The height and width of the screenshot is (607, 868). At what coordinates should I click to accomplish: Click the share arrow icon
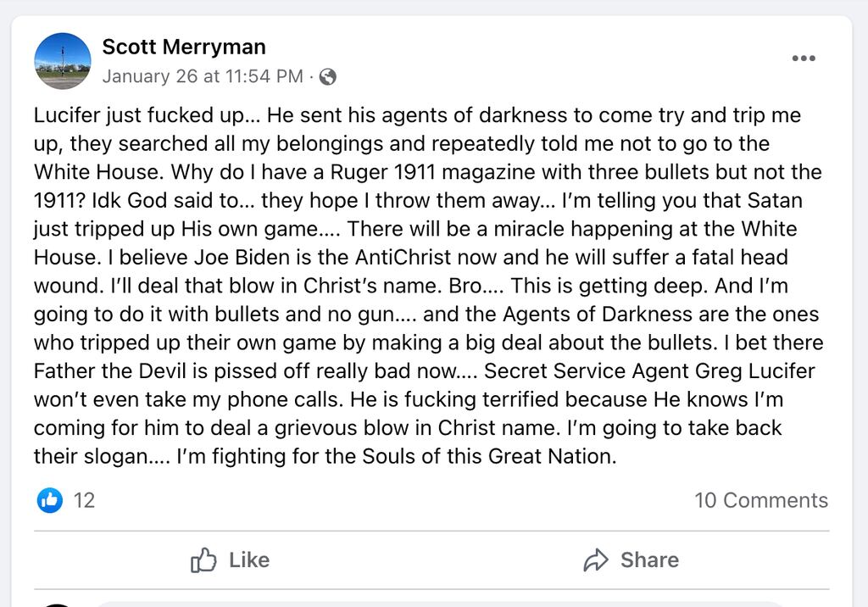pyautogui.click(x=596, y=560)
